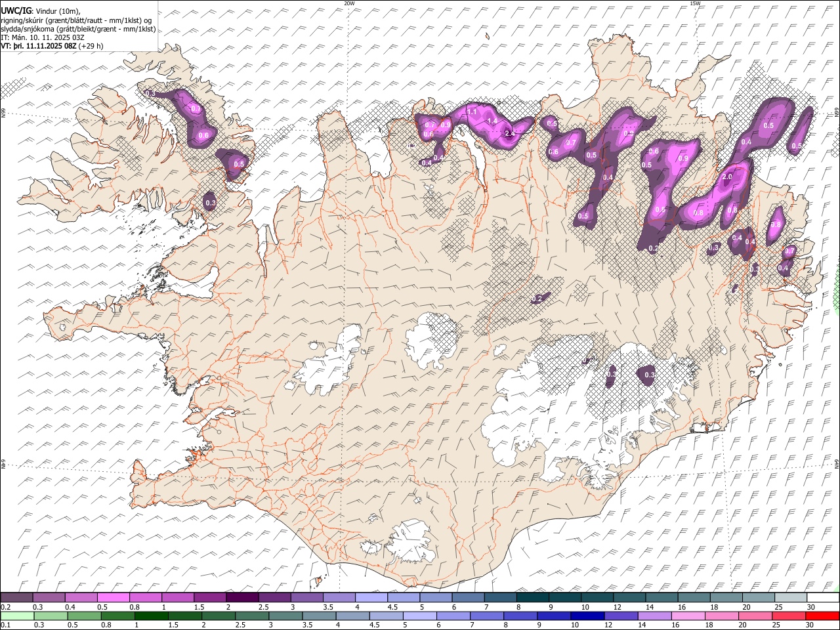Click the 2.0 precipitation value on the map

click(x=726, y=177)
